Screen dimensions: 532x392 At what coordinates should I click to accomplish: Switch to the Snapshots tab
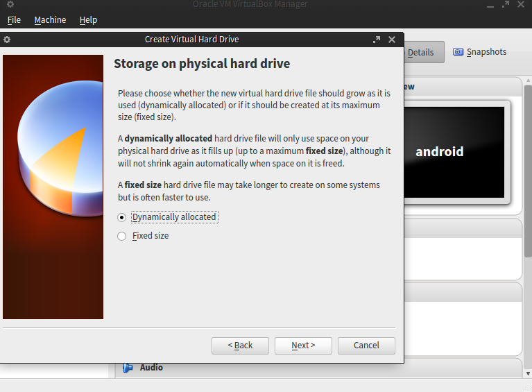click(480, 52)
